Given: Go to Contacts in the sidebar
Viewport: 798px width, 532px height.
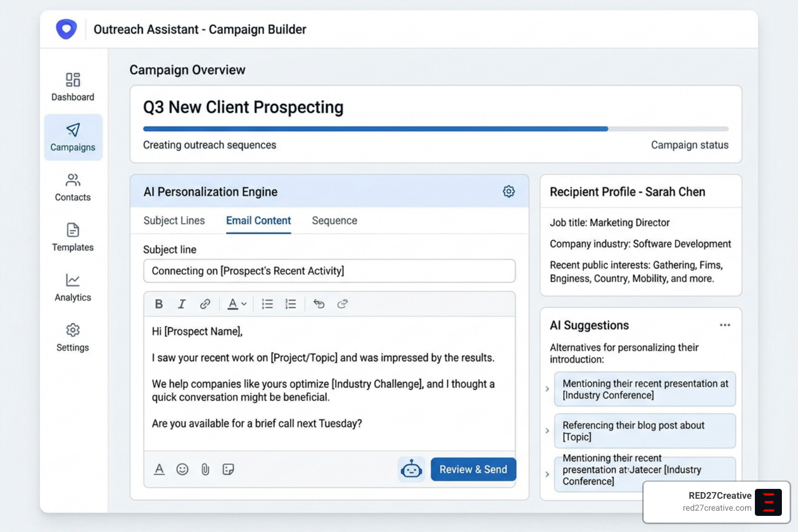Looking at the screenshot, I should point(73,187).
